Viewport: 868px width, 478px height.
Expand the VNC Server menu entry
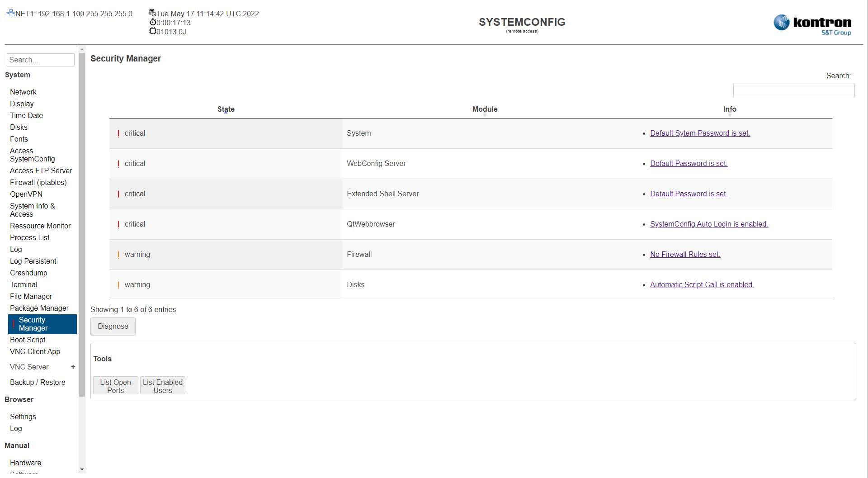pyautogui.click(x=73, y=367)
